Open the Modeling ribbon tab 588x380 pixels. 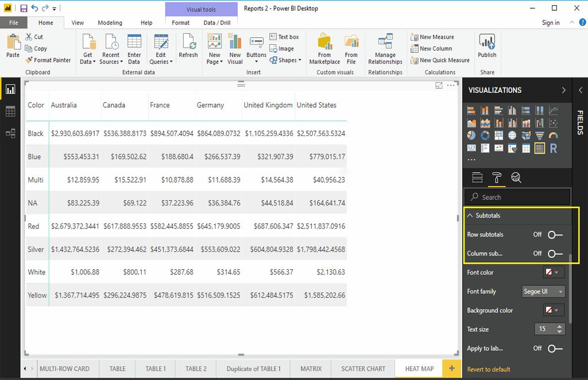pos(110,23)
